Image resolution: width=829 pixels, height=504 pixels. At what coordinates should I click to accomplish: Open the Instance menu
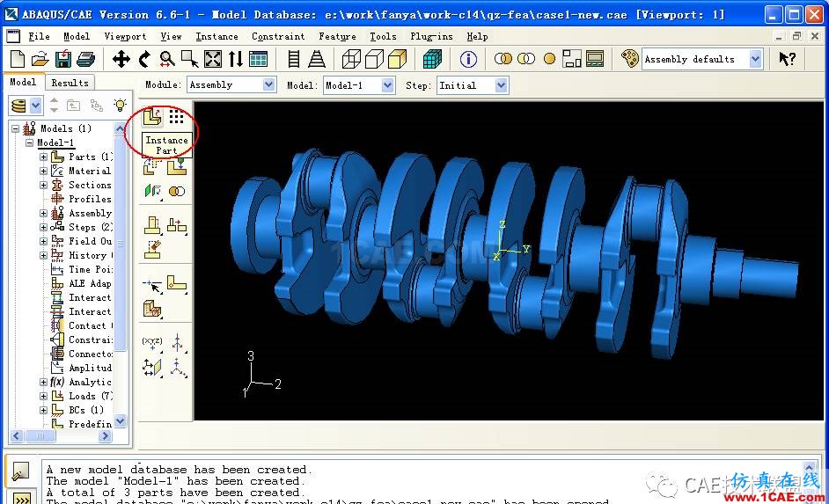[x=216, y=36]
